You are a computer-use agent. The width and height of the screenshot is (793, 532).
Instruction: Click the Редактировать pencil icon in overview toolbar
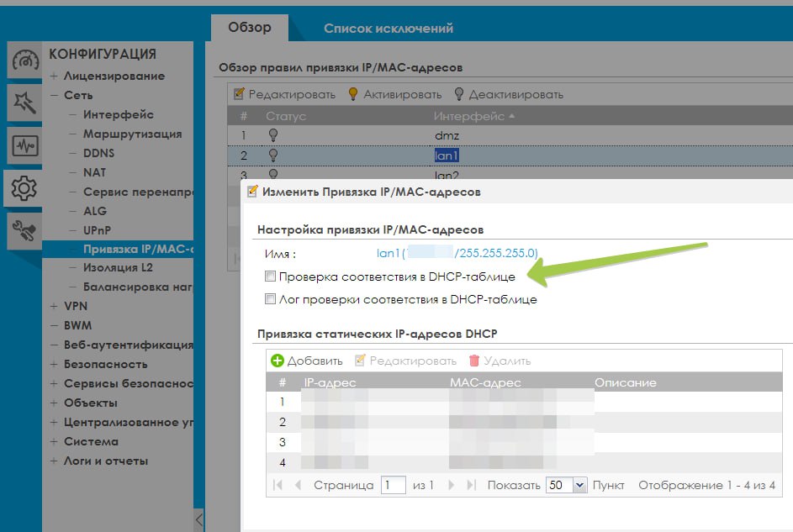pyautogui.click(x=239, y=94)
